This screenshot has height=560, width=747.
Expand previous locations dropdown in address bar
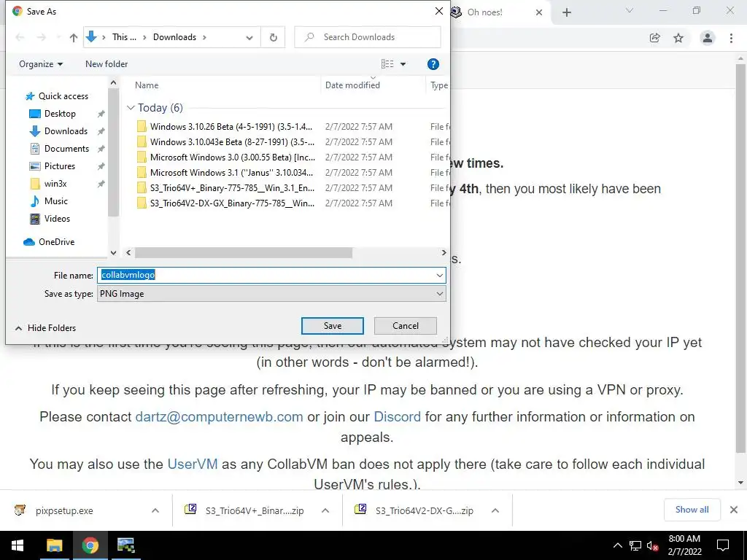[249, 37]
